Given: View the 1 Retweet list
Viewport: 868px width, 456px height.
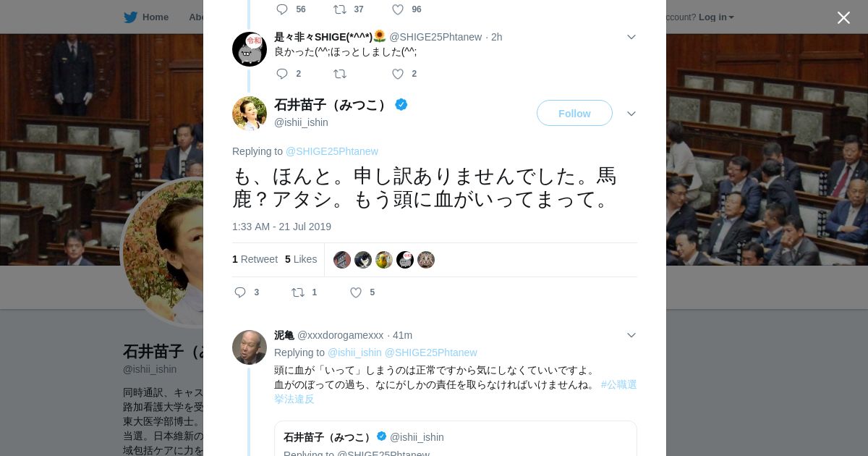Looking at the screenshot, I should [255, 259].
